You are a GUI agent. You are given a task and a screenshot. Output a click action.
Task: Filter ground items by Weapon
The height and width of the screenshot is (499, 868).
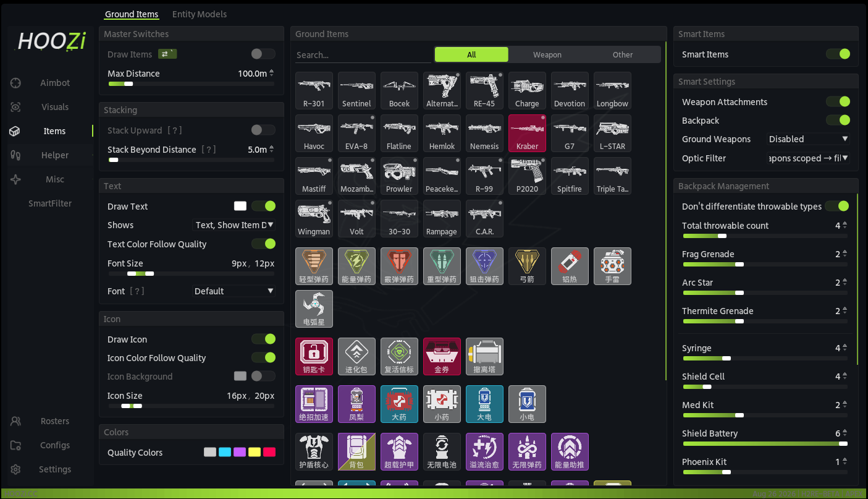click(547, 55)
